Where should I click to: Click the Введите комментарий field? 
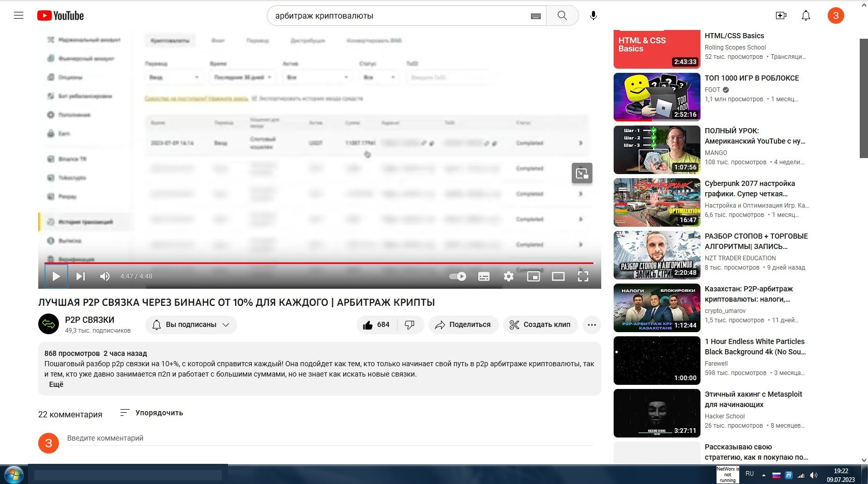tap(330, 438)
